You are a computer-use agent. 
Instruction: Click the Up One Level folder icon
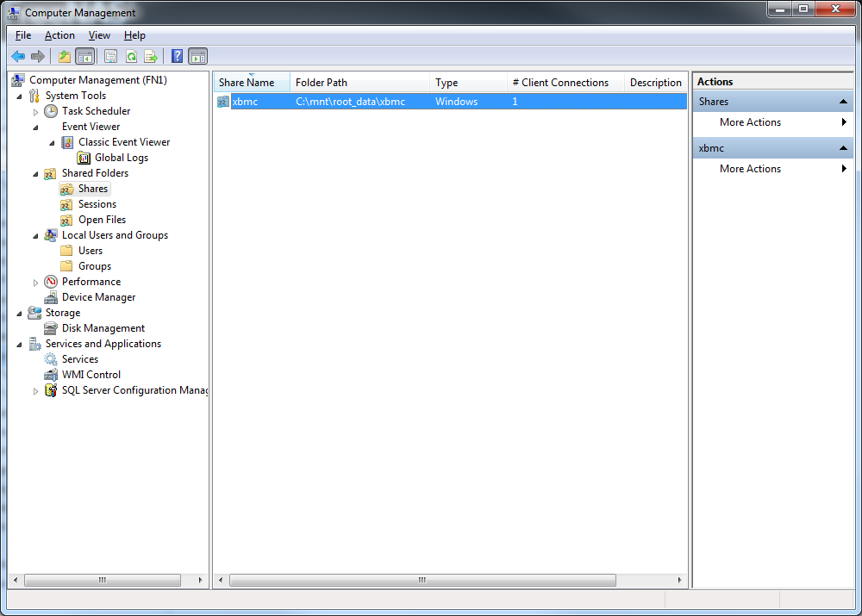click(65, 56)
